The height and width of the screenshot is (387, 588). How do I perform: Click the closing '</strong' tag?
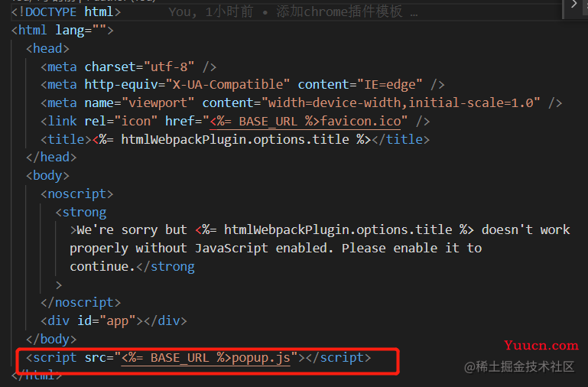(165, 267)
